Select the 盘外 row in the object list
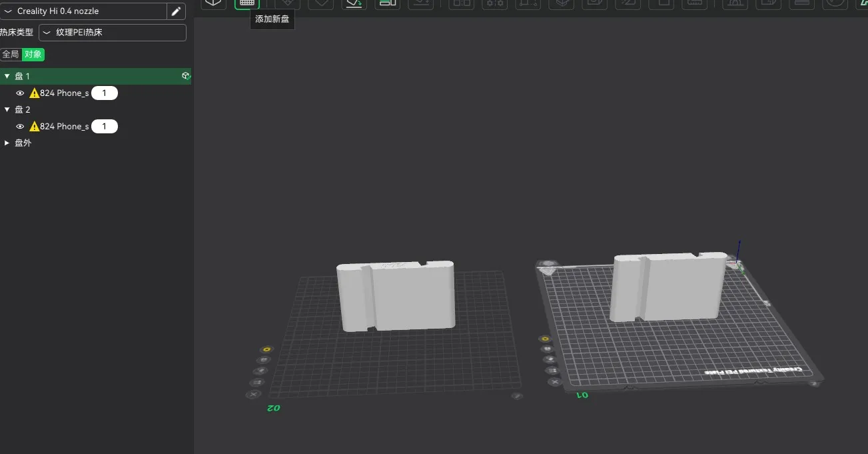The height and width of the screenshot is (454, 868). [x=95, y=143]
